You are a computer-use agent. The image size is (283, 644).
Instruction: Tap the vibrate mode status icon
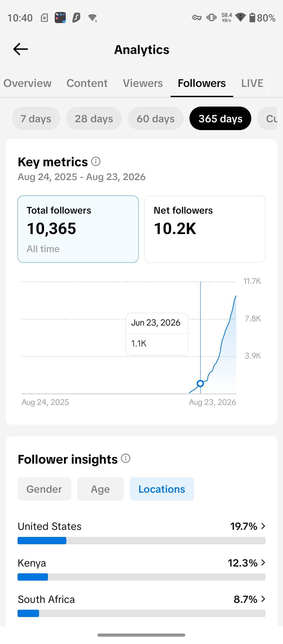[x=211, y=18]
